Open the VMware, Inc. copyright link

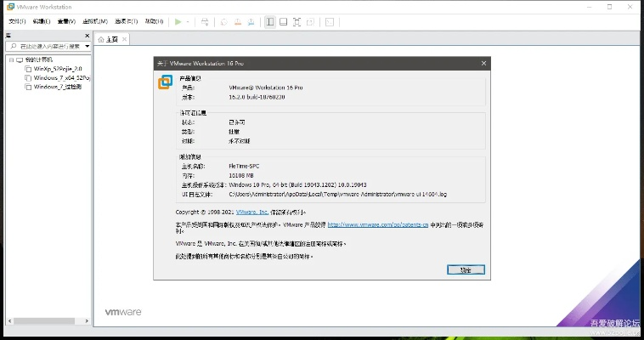(x=252, y=212)
